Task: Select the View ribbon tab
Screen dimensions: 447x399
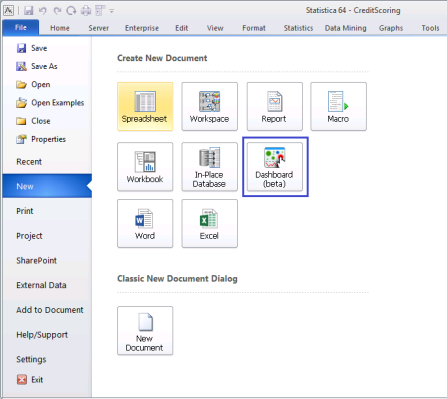Action: click(215, 28)
